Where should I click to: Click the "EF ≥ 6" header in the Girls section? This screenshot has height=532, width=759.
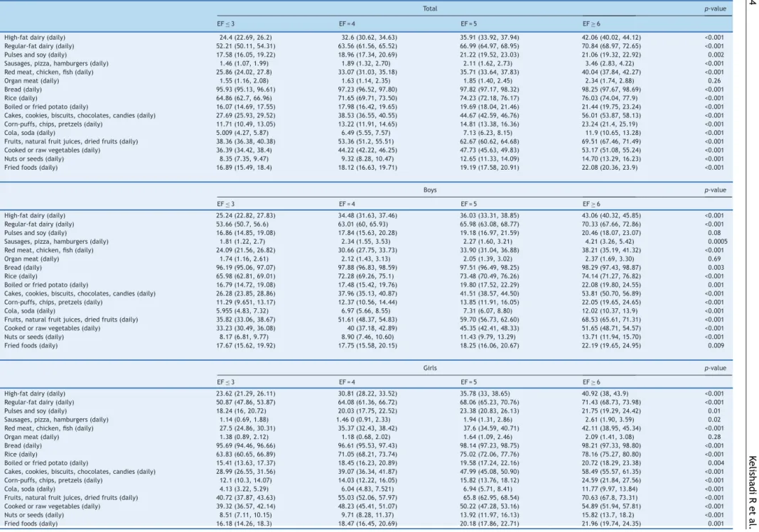591,382
